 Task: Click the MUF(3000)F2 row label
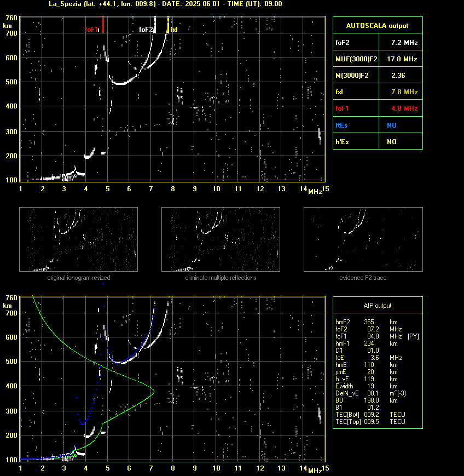pyautogui.click(x=356, y=59)
